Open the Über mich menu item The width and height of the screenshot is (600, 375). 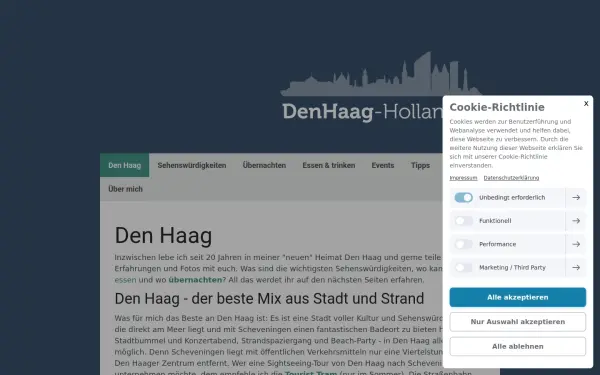click(125, 189)
